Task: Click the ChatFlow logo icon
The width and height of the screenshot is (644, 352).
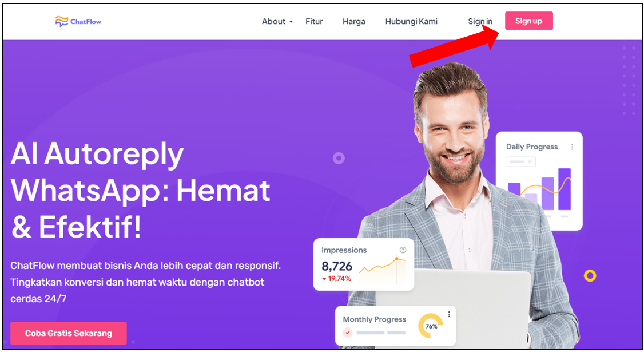Action: (62, 21)
